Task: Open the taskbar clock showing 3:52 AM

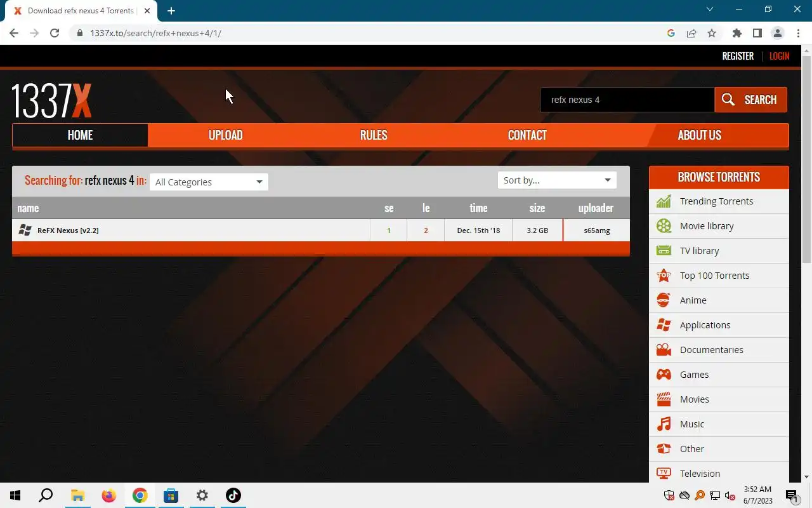Action: (x=757, y=495)
